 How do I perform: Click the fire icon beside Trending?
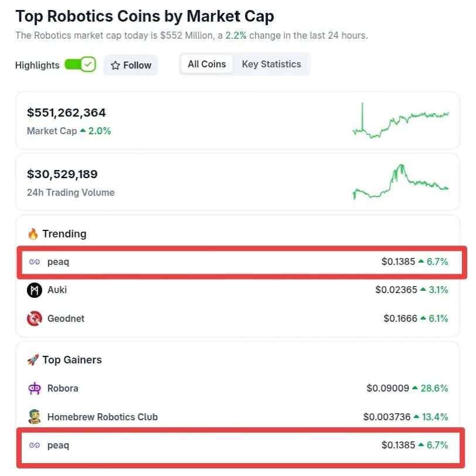[33, 234]
